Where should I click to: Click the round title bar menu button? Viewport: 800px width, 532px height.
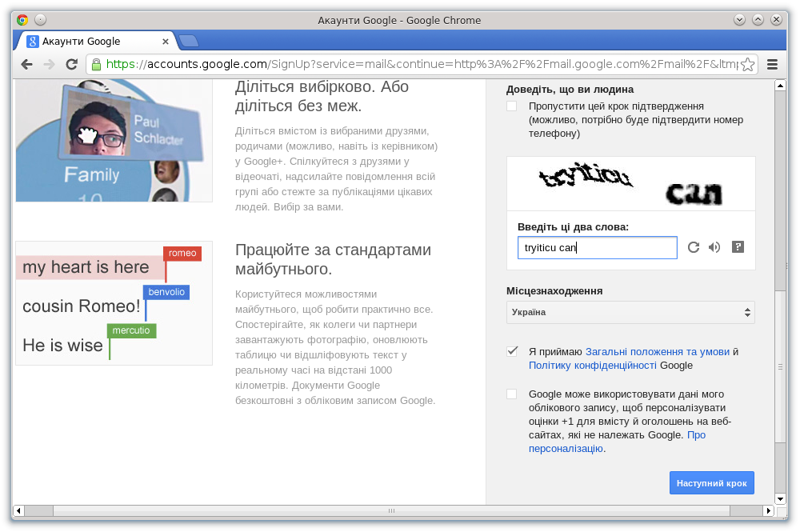[40, 20]
